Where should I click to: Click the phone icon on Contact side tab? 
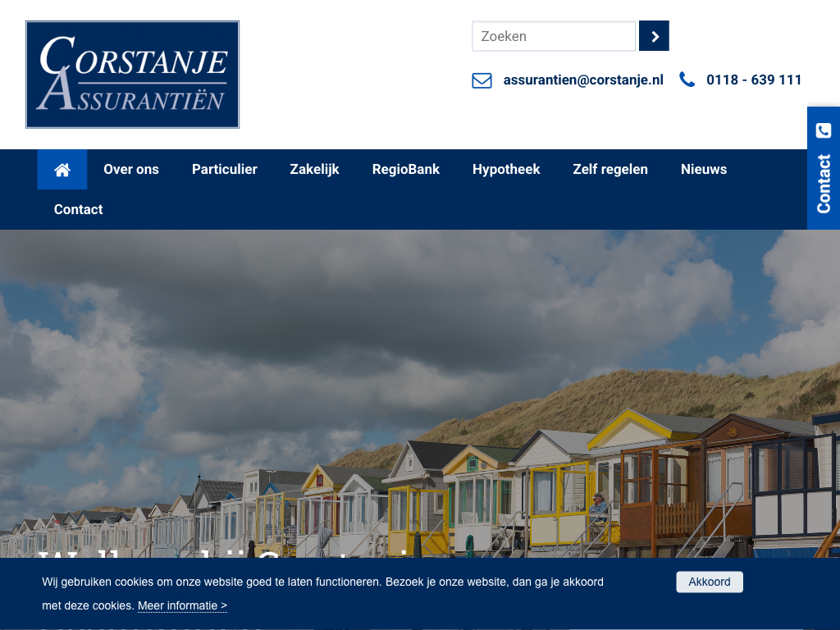pyautogui.click(x=824, y=130)
